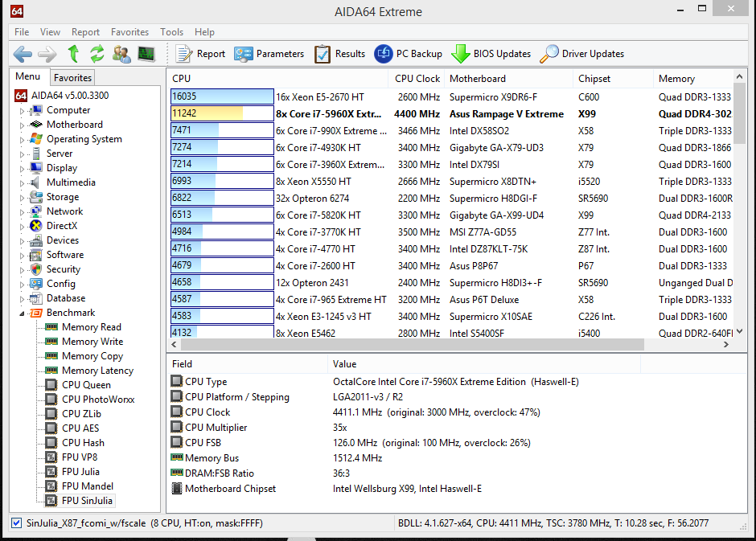Open the Favorites menu in menu bar
756x541 pixels.
pos(129,32)
